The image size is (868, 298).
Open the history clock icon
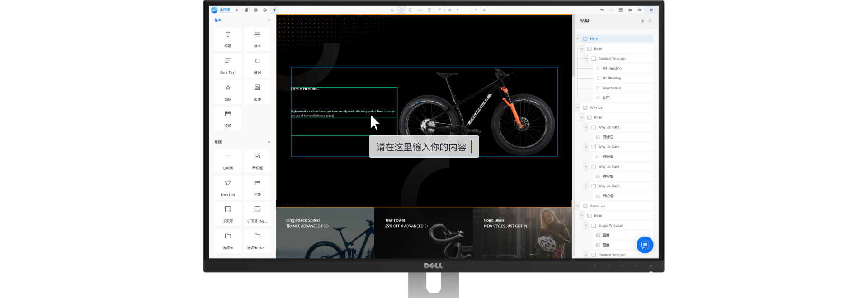click(x=255, y=9)
